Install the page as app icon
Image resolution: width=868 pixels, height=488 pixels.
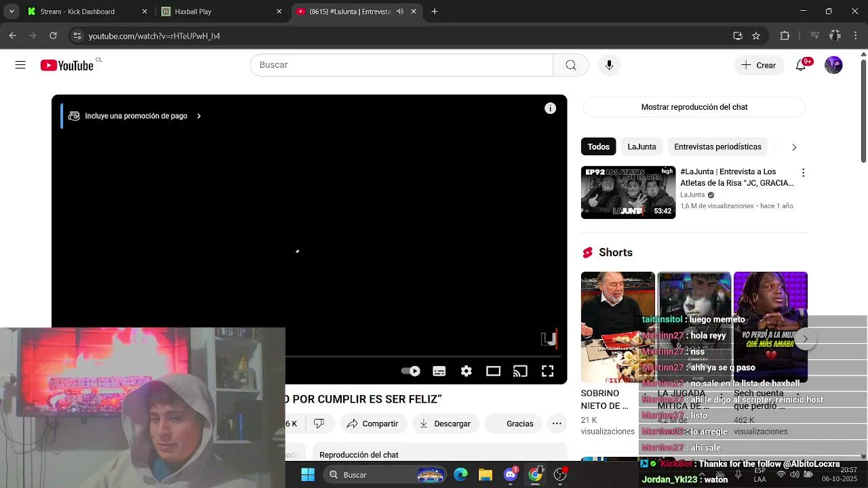738,36
